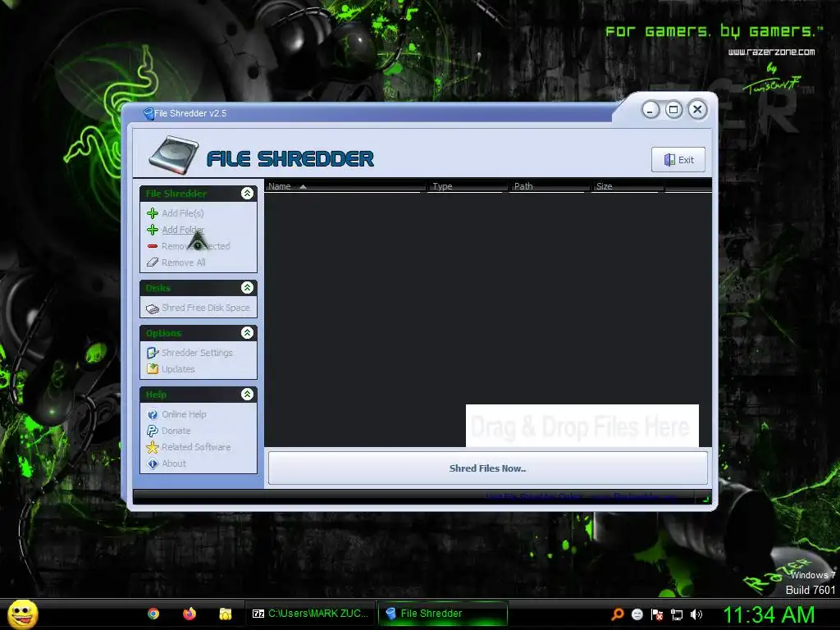Open the network tray icon
This screenshot has height=630, width=840.
click(677, 614)
